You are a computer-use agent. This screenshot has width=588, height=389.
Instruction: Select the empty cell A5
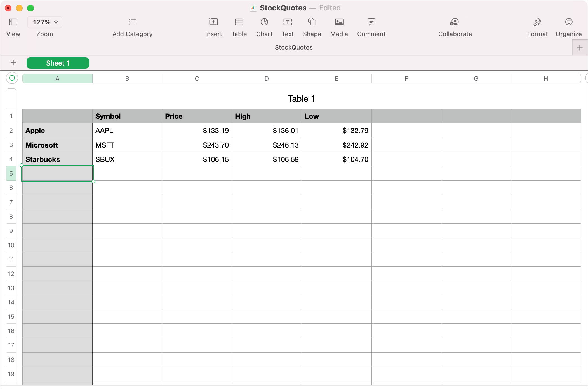click(x=57, y=173)
